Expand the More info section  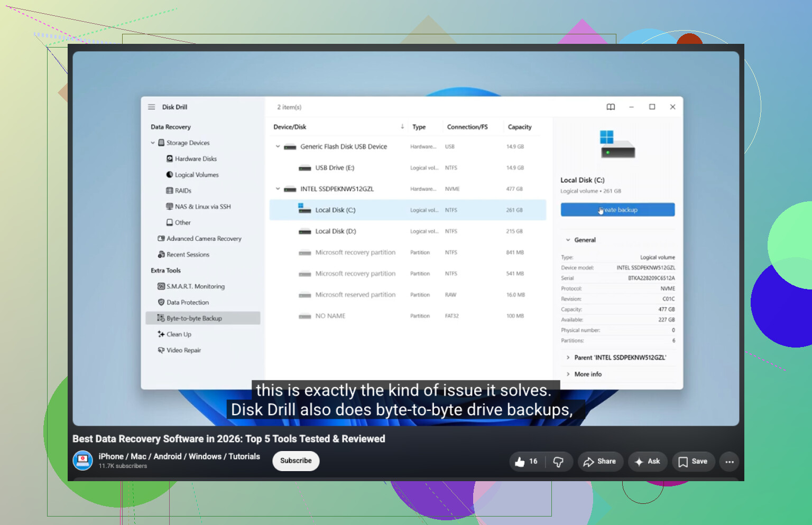click(584, 374)
